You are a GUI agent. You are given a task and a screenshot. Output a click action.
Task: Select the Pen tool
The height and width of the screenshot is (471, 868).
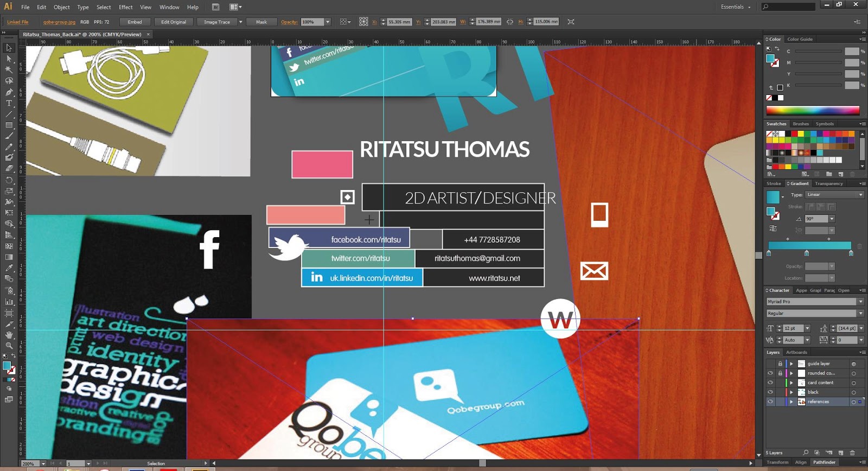9,92
